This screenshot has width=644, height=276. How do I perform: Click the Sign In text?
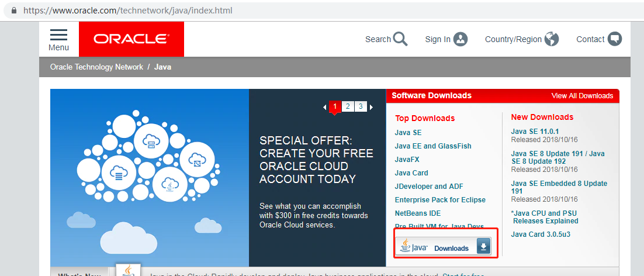point(438,39)
